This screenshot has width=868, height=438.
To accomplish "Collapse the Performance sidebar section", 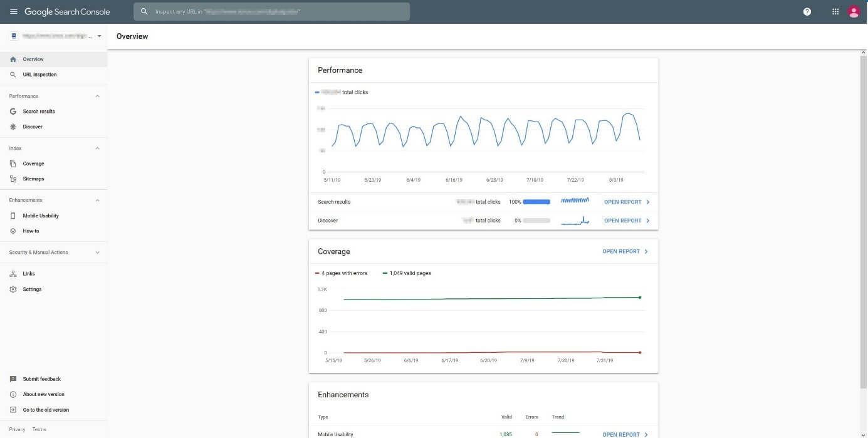I will [97, 96].
